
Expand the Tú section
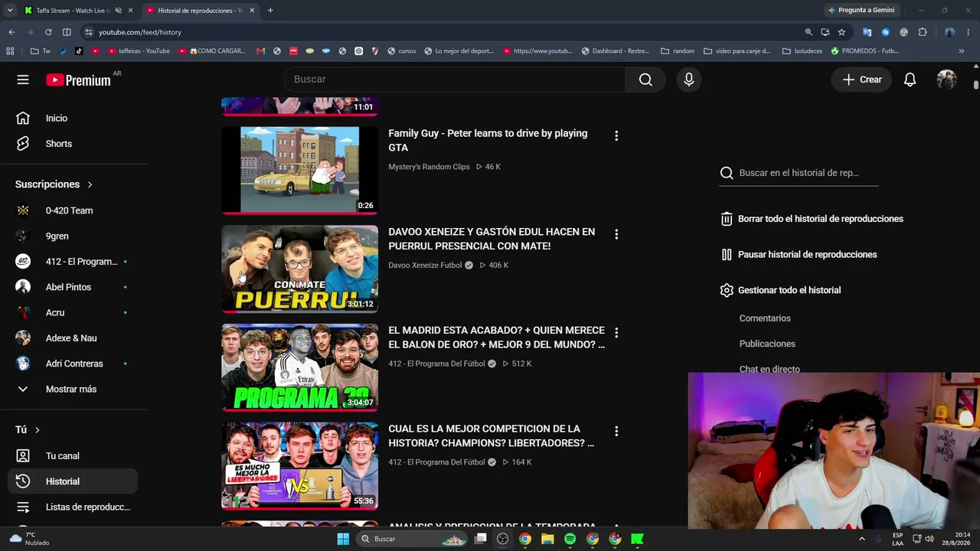(28, 430)
